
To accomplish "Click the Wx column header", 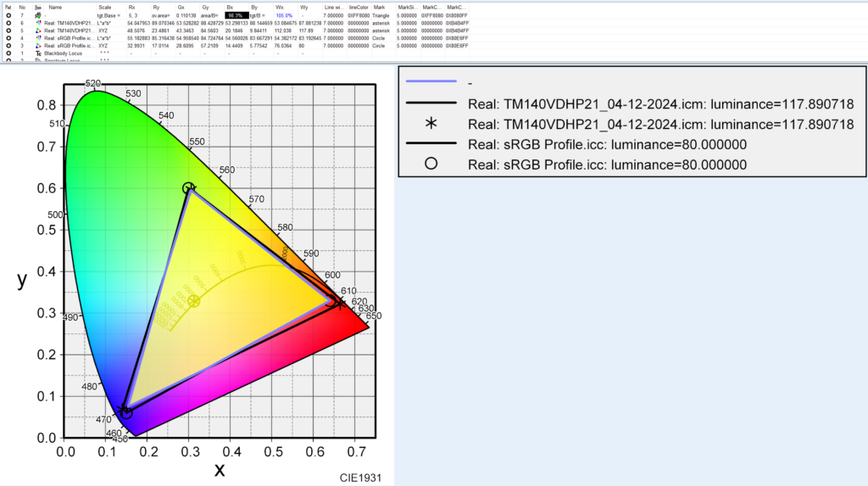I will pos(280,8).
